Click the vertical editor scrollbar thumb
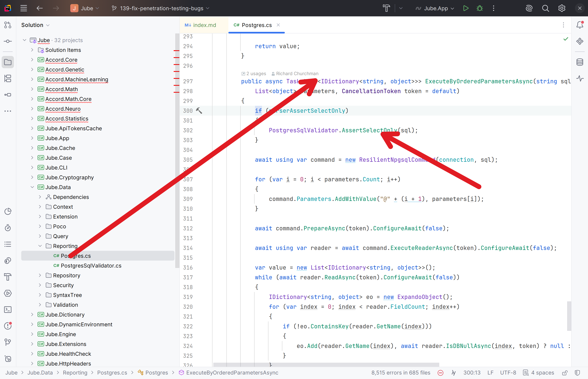 [x=569, y=316]
